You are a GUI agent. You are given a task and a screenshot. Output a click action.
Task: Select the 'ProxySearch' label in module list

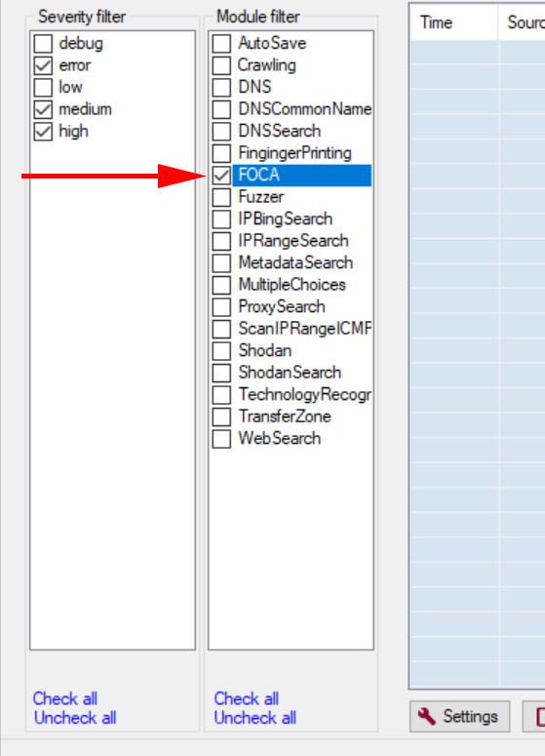point(282,306)
